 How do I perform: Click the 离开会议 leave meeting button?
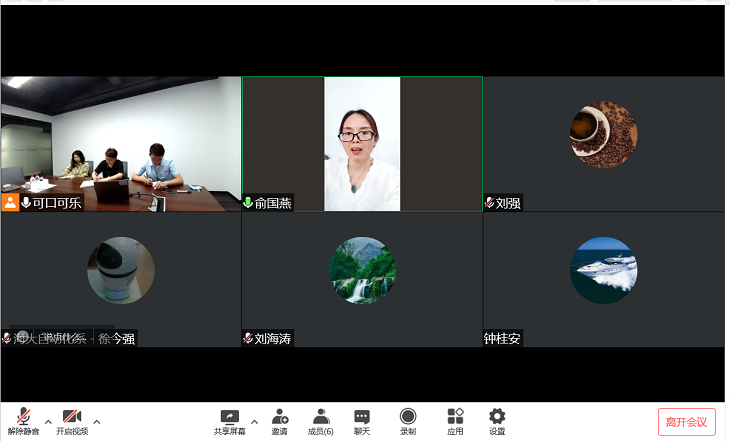[x=686, y=421]
